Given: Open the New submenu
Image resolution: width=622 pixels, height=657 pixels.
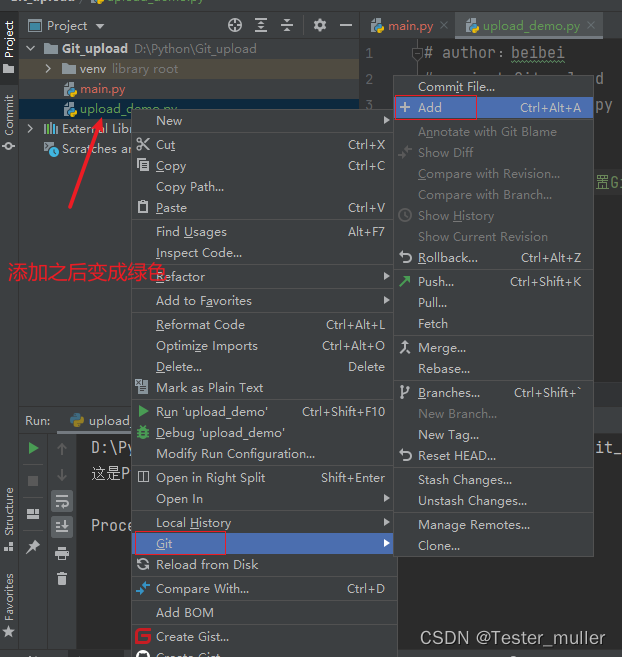Looking at the screenshot, I should click(x=262, y=121).
